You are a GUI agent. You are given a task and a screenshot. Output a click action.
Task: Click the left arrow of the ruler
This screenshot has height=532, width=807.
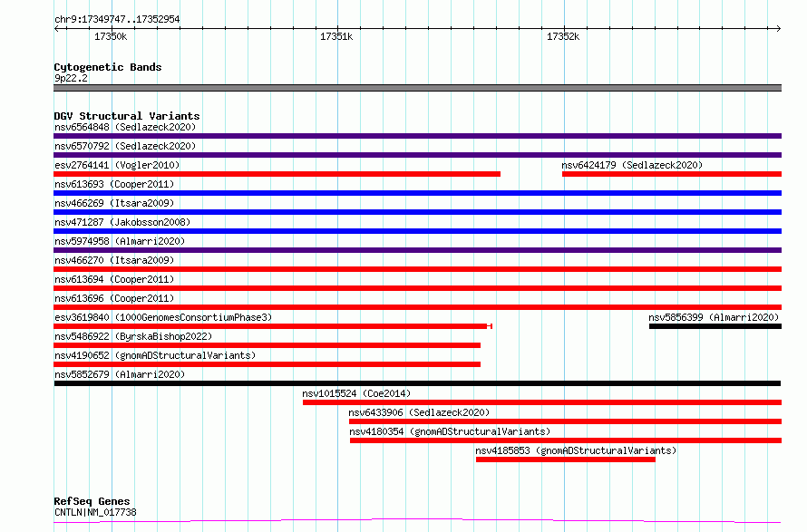coord(56,28)
